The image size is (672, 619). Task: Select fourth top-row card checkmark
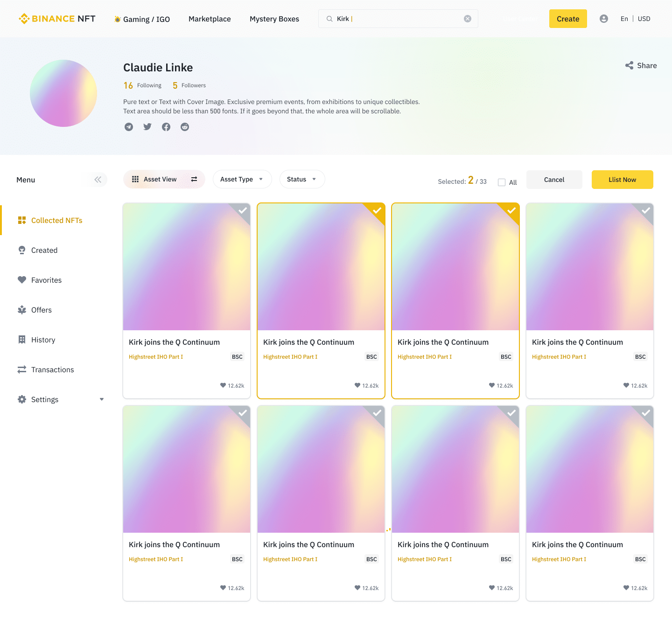pyautogui.click(x=646, y=210)
